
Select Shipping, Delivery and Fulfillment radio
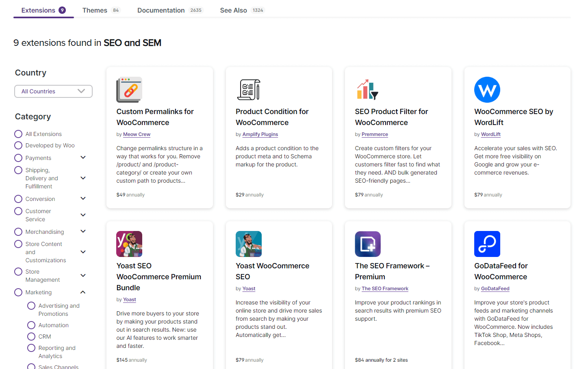point(18,170)
